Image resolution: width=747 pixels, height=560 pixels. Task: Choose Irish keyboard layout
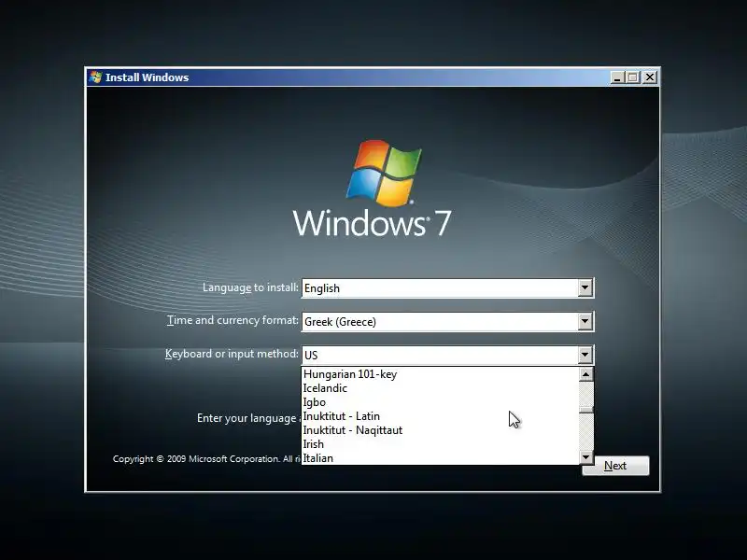click(440, 444)
